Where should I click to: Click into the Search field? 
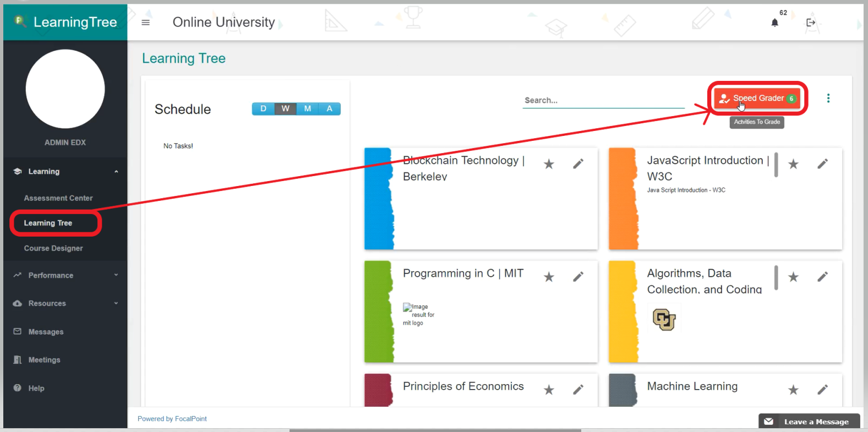click(x=603, y=100)
